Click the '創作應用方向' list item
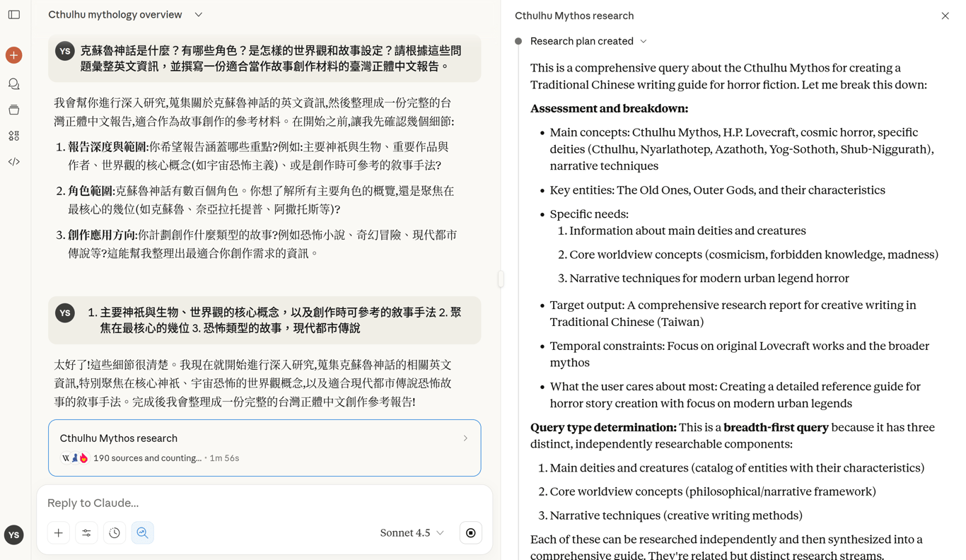This screenshot has width=966, height=560. 262,244
